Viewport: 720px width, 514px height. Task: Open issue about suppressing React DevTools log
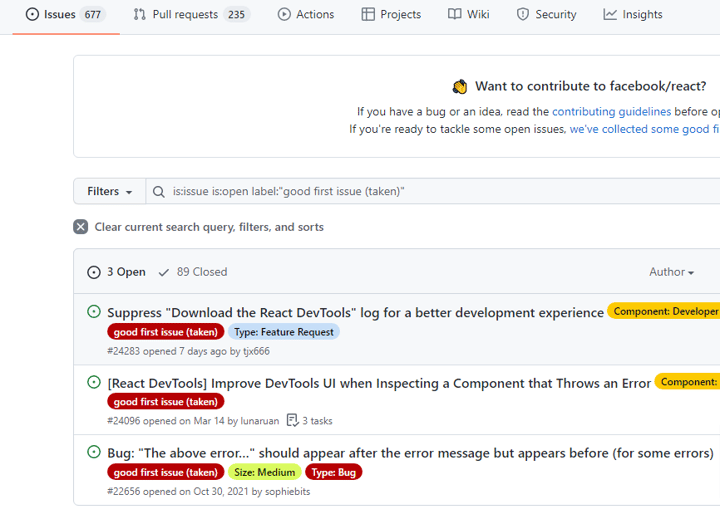pos(355,313)
